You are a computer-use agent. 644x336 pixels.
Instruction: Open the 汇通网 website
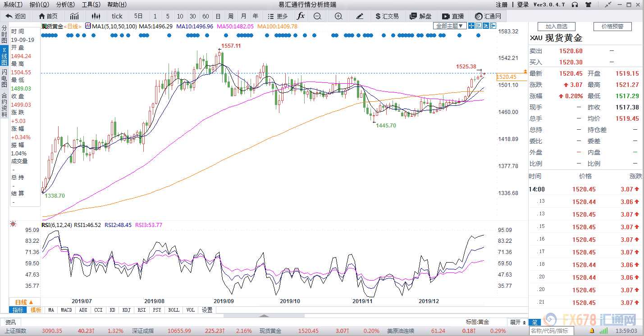(488, 16)
